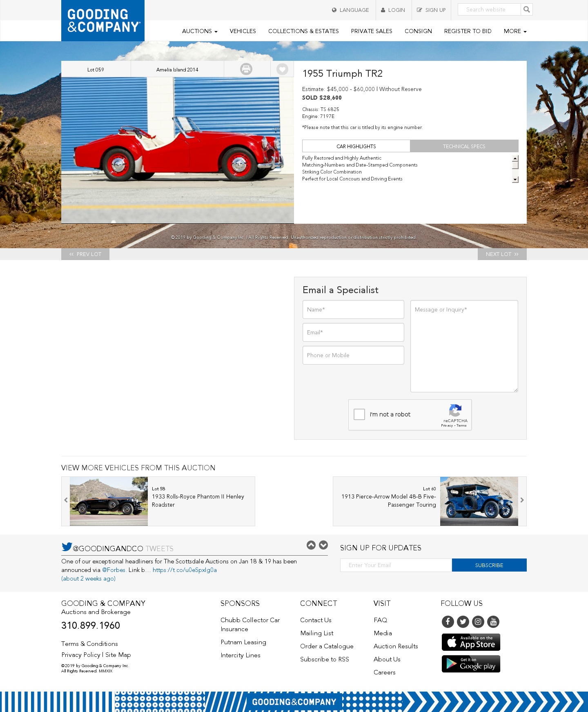The height and width of the screenshot is (712, 588).
Task: Click the Enter Your Email updates field
Action: [396, 565]
